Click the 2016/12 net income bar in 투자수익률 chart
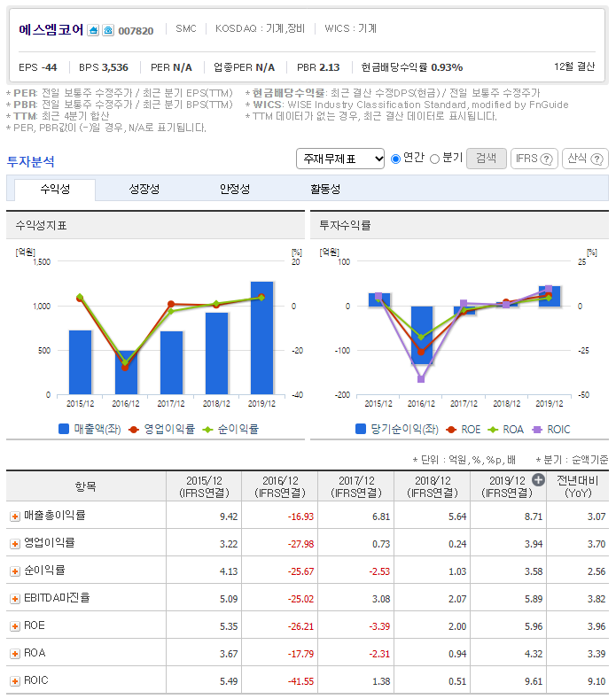The image size is (616, 699). tap(422, 335)
